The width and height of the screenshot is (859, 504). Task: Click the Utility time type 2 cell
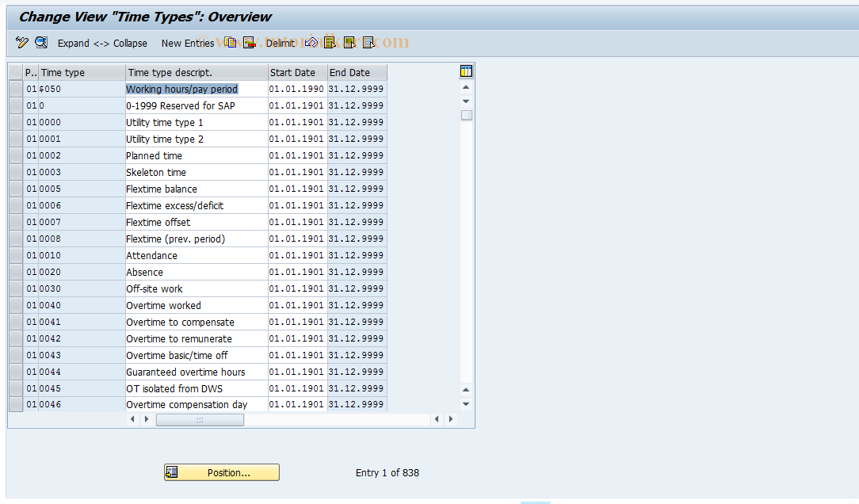pyautogui.click(x=197, y=139)
